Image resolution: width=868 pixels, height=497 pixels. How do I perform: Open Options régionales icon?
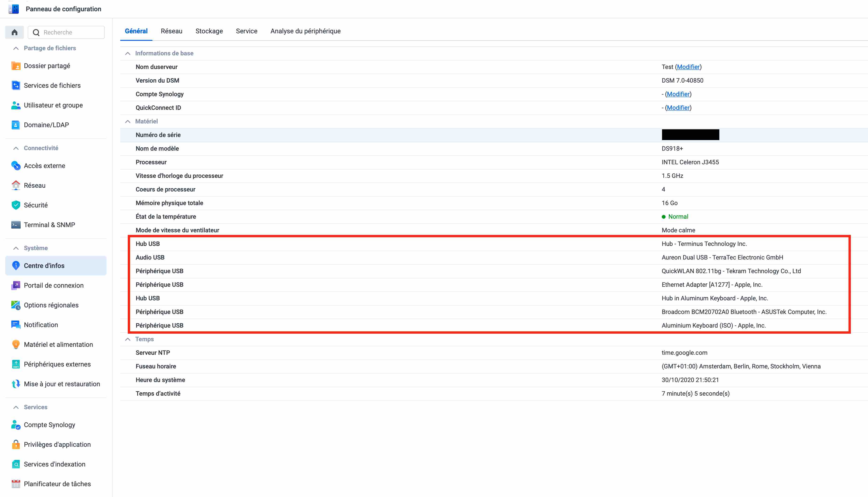[16, 305]
